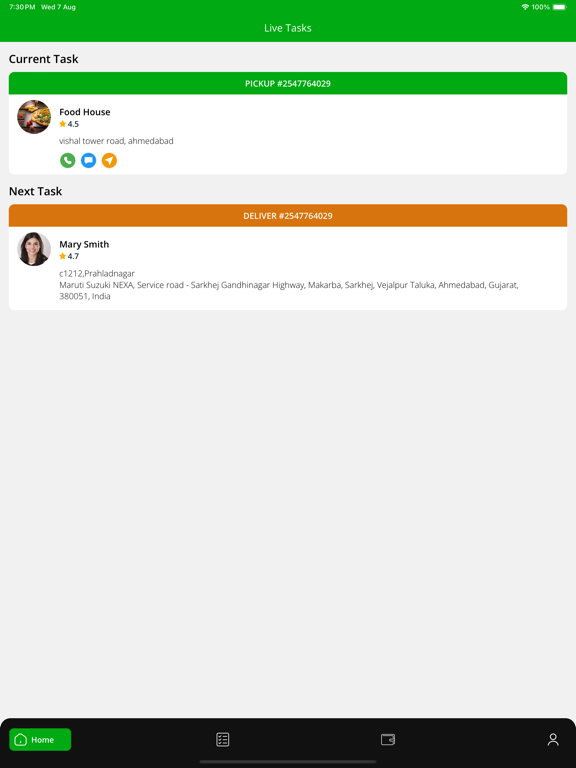Select the Mary Smith name
This screenshot has height=768, width=576.
[x=84, y=244]
